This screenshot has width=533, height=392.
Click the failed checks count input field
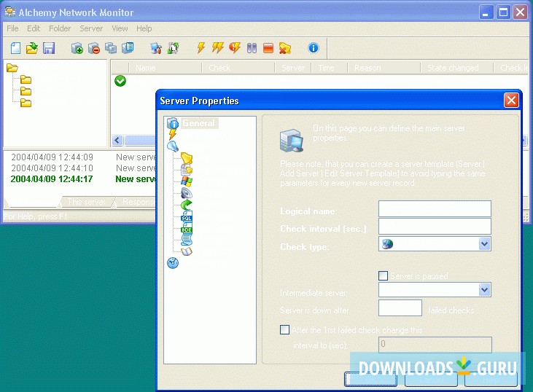coord(400,307)
